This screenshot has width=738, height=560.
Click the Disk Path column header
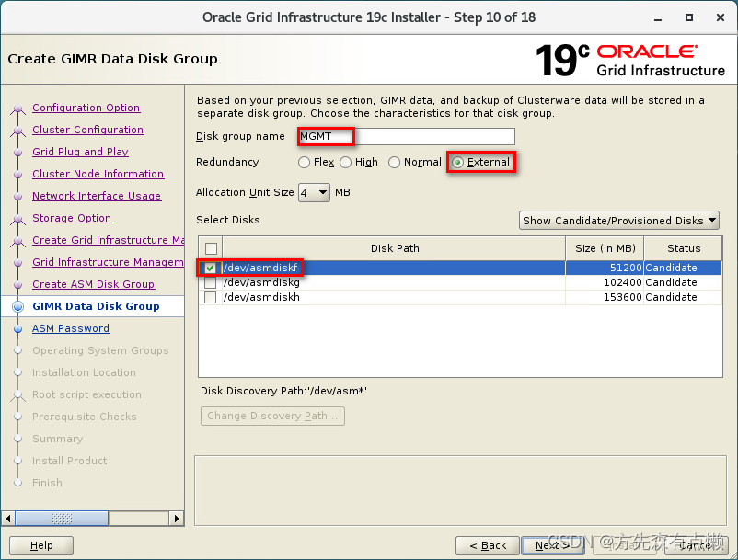pos(395,248)
